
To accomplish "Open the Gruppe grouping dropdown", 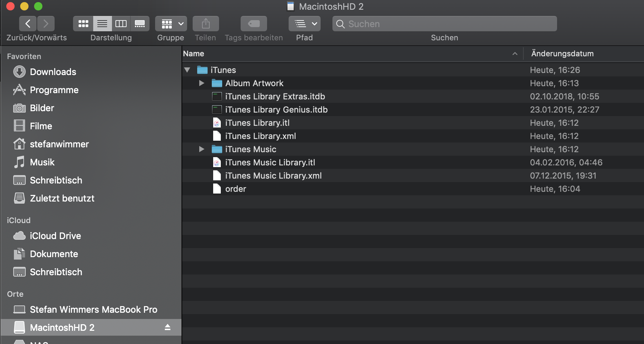I will (171, 24).
